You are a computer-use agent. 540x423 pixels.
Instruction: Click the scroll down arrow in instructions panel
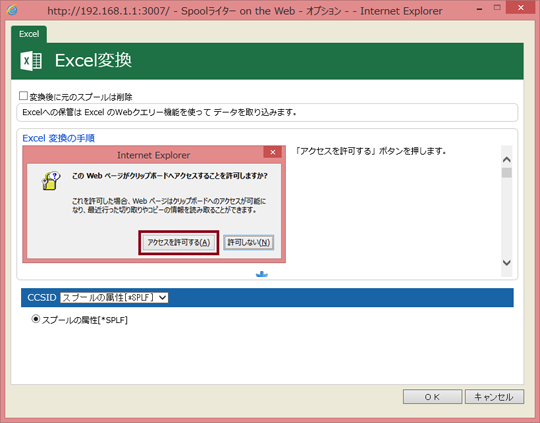pos(507,262)
